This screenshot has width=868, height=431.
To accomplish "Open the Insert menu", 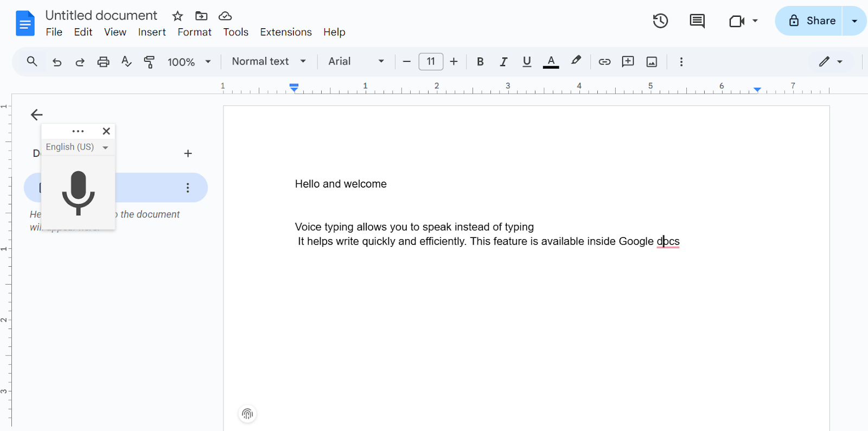I will pos(152,33).
